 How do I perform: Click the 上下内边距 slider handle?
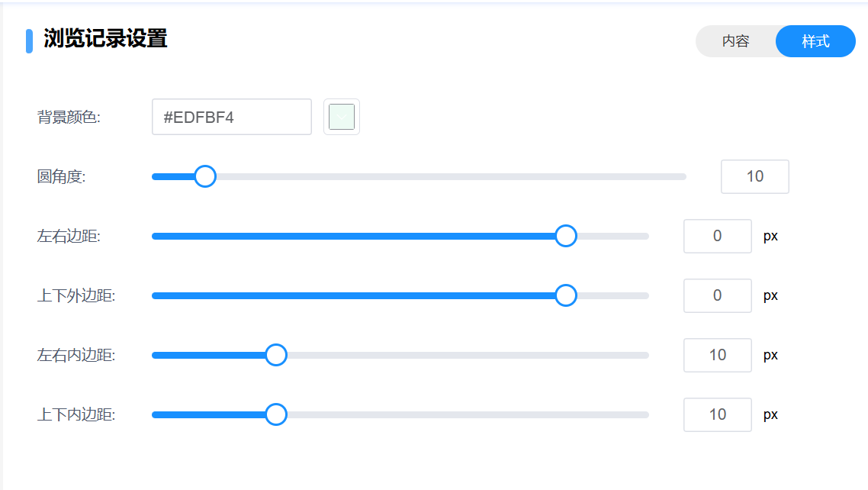(x=275, y=414)
